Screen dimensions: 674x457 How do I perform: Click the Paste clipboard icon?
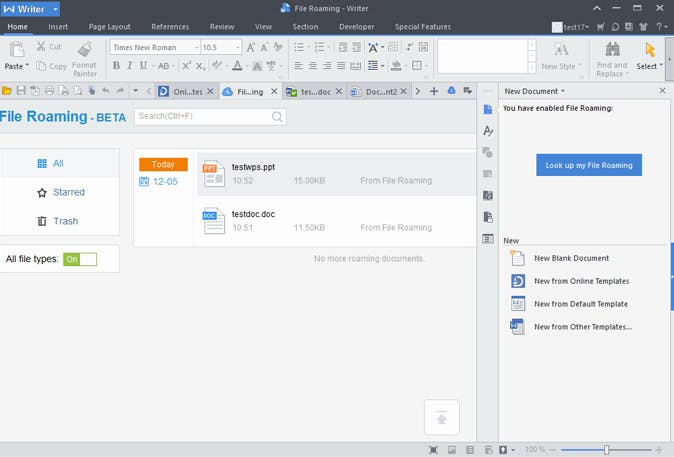pos(17,50)
